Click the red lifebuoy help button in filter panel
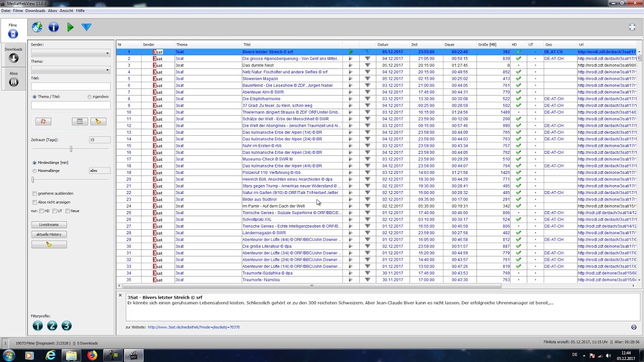This screenshot has width=644, height=362. (43, 122)
